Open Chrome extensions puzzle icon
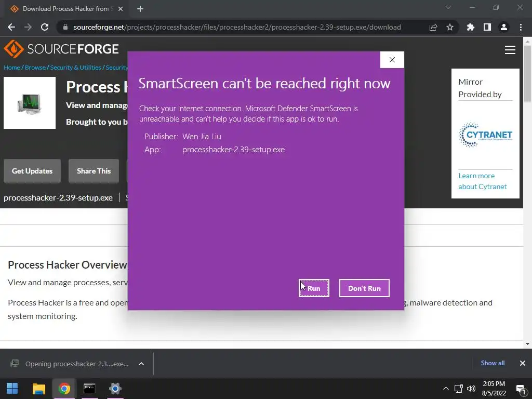 471,27
